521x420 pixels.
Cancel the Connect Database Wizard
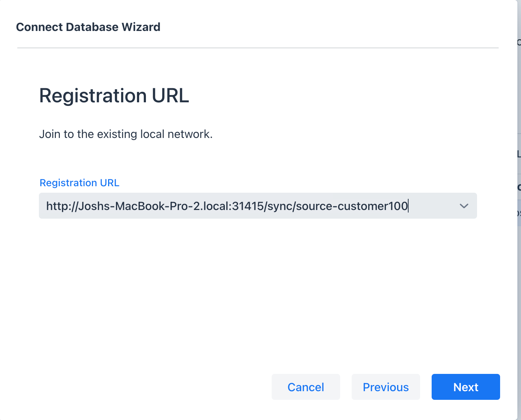click(306, 387)
